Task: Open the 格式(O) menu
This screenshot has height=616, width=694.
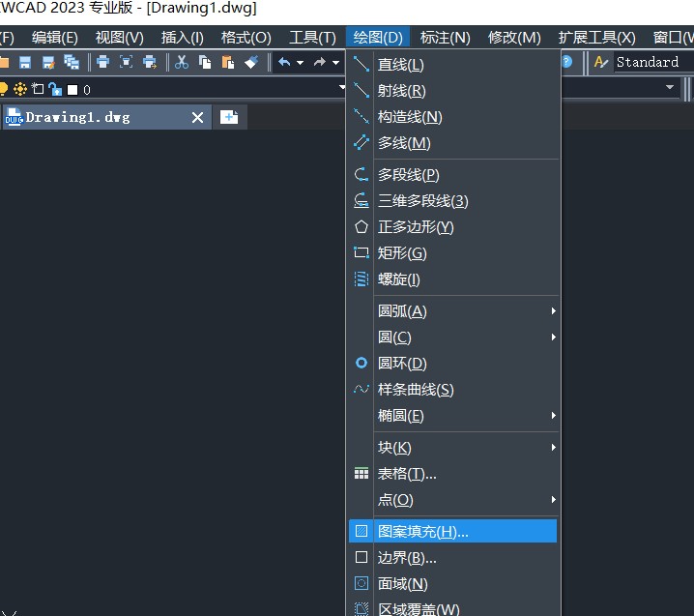Action: (x=246, y=37)
